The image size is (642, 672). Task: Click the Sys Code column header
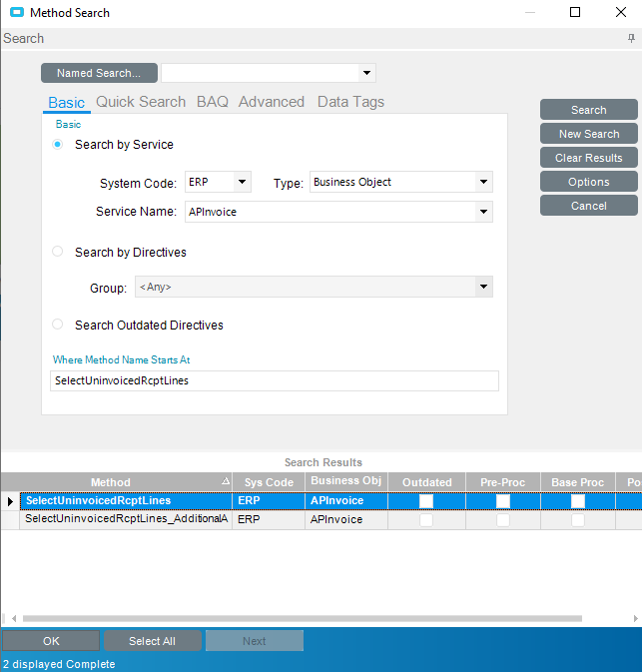click(x=269, y=482)
